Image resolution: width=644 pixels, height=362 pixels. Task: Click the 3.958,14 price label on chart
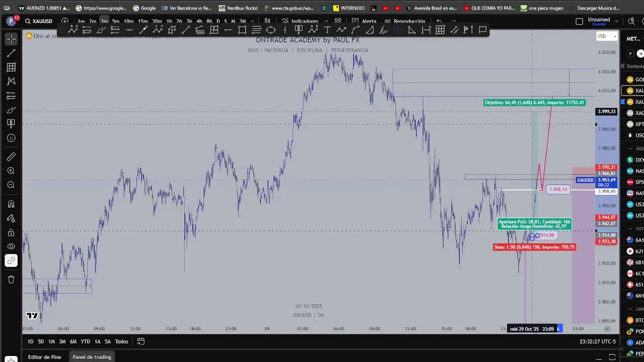click(x=558, y=190)
